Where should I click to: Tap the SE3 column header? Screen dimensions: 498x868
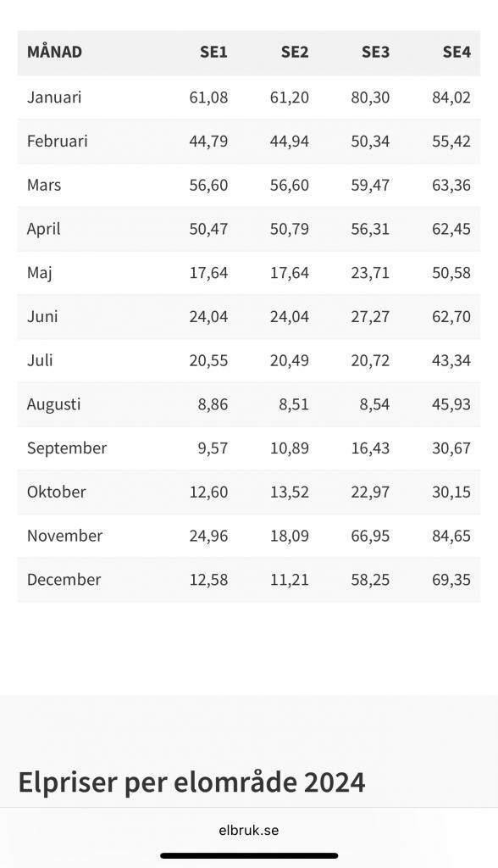point(375,52)
